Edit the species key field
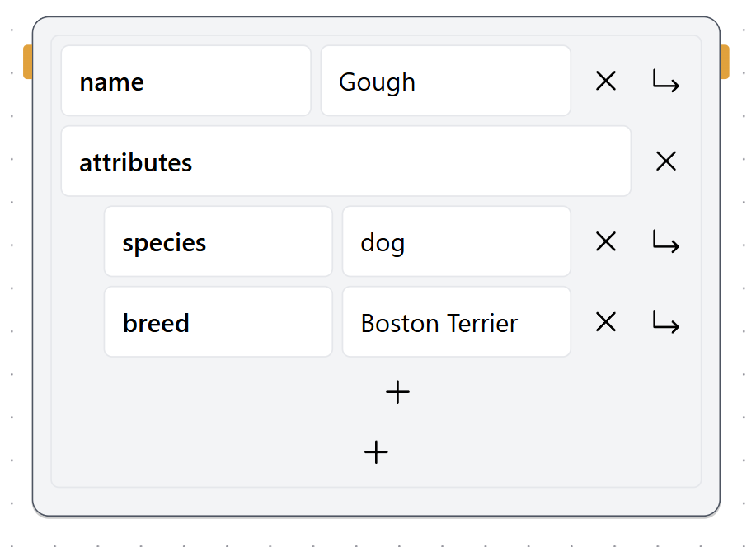Viewport: 756px width, 547px height. (218, 241)
